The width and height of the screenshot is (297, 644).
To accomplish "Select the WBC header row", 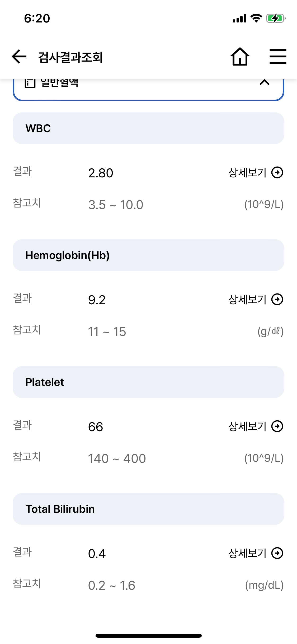I will [x=148, y=128].
